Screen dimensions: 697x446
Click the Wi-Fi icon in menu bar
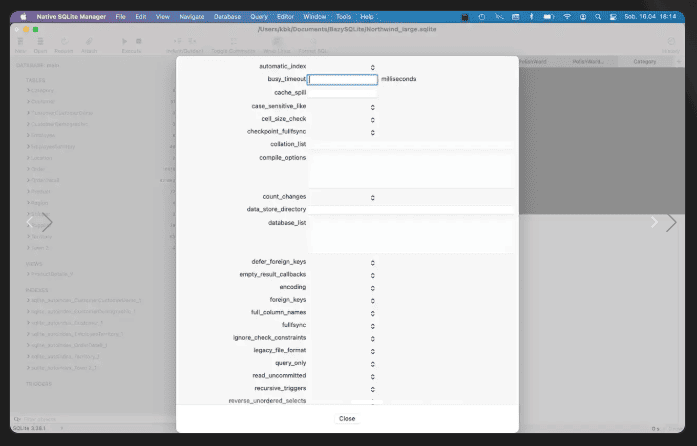click(x=567, y=16)
